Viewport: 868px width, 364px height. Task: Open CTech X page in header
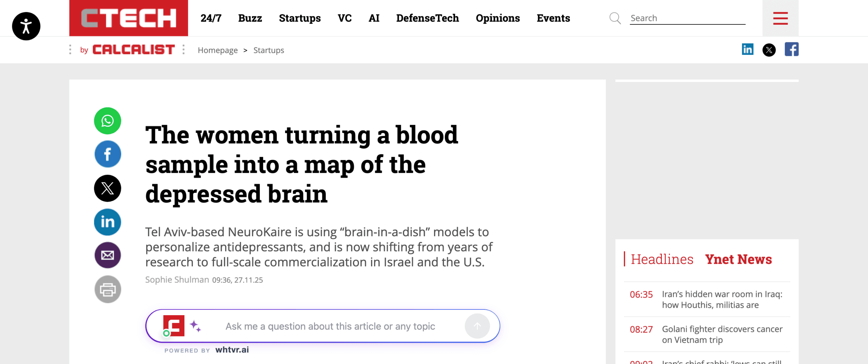(x=769, y=50)
